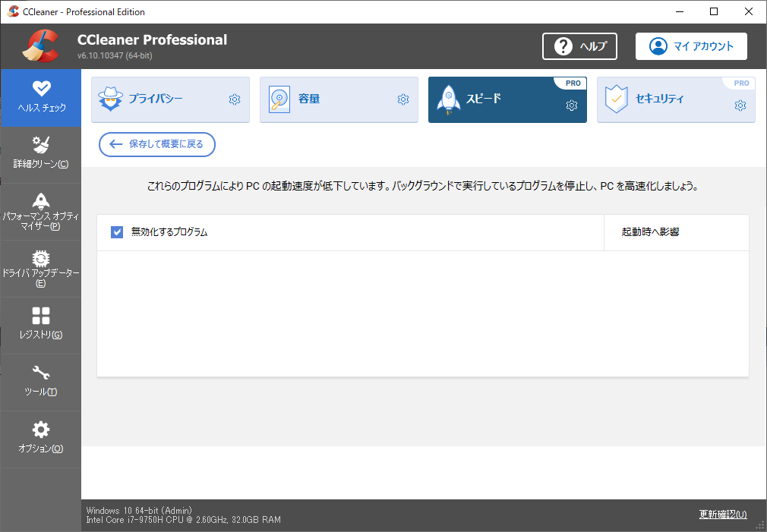This screenshot has height=532, width=767.
Task: Click the CCleaner Professional heading
Action: click(x=152, y=39)
